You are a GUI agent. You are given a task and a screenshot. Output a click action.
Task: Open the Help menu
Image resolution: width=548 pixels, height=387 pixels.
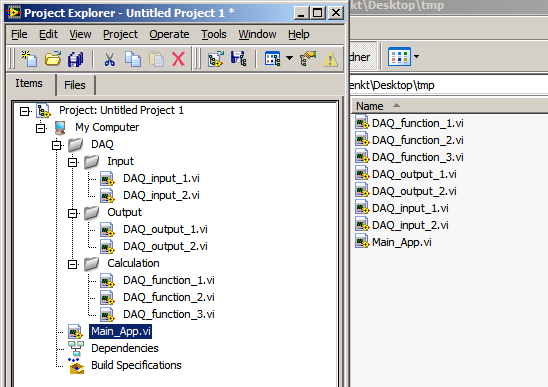pyautogui.click(x=298, y=34)
